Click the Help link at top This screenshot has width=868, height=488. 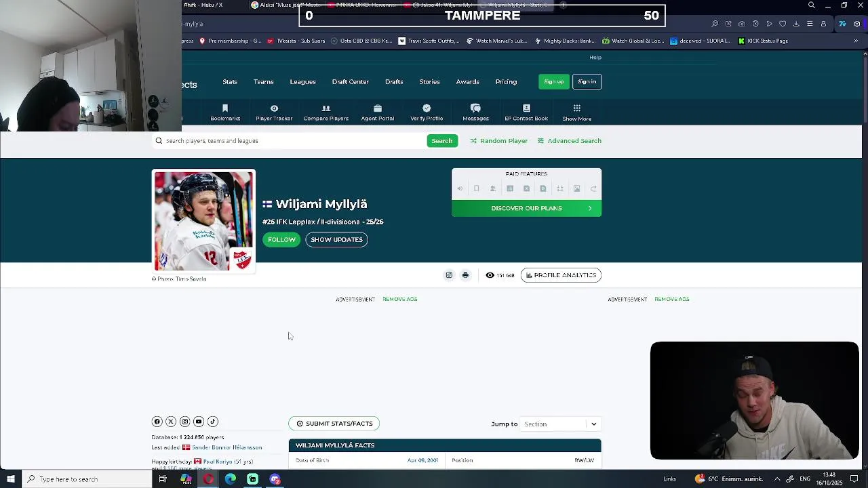[595, 58]
